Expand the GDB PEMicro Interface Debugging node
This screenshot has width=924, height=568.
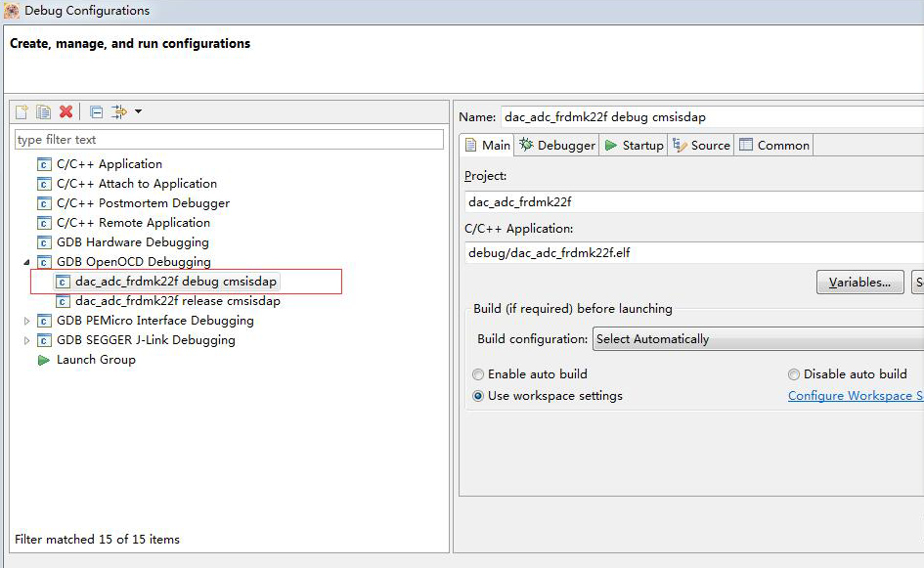pyautogui.click(x=26, y=321)
